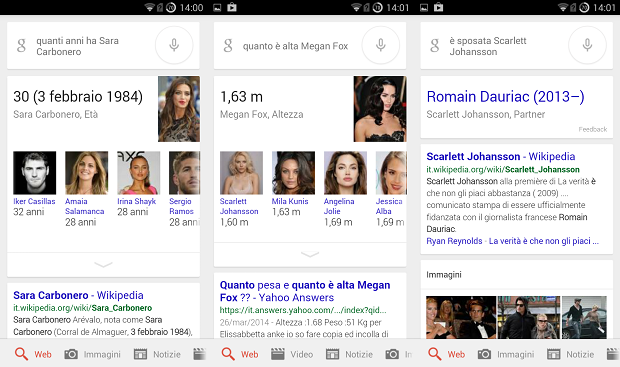
Task: Open Sara Carbonero - Wikipedia result
Action: pyautogui.click(x=78, y=295)
